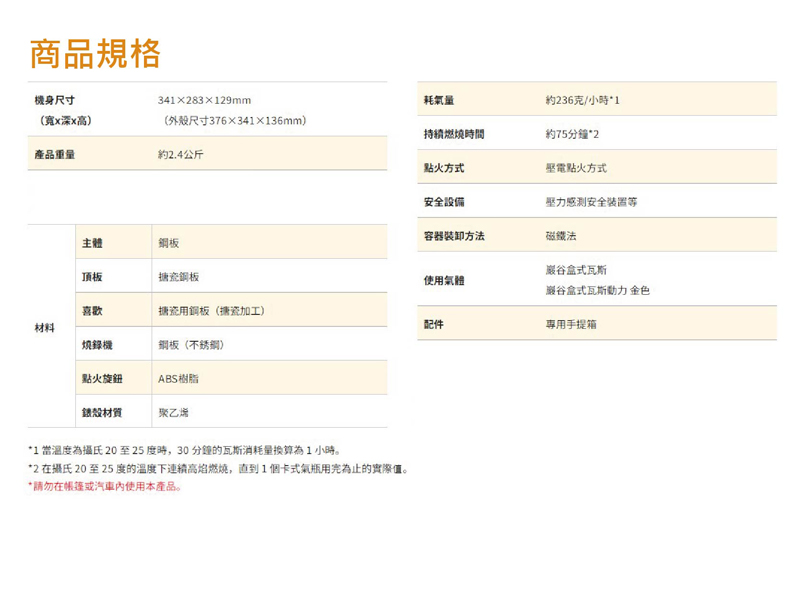
Task: Click the red tent warning footnote
Action: tap(105, 486)
